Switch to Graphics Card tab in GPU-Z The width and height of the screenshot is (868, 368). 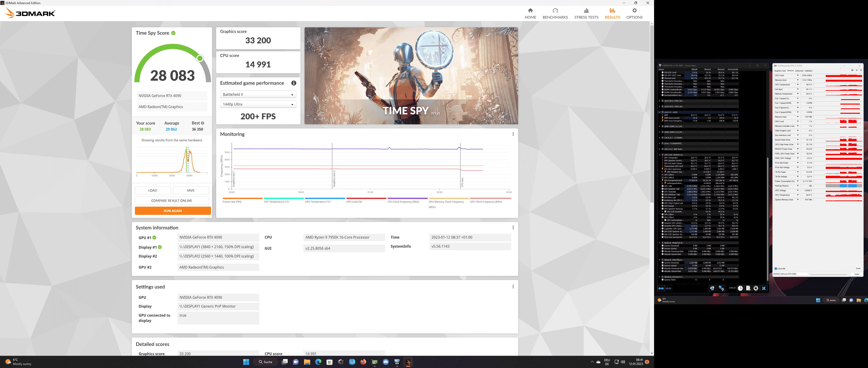point(780,71)
